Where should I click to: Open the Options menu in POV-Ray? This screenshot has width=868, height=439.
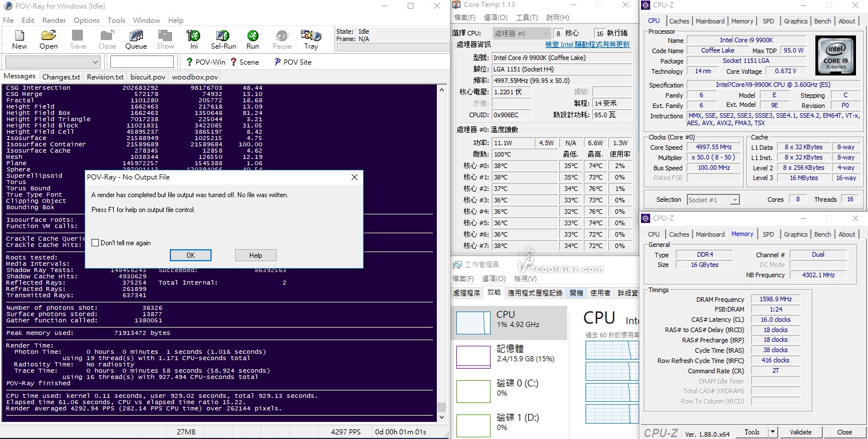click(87, 20)
